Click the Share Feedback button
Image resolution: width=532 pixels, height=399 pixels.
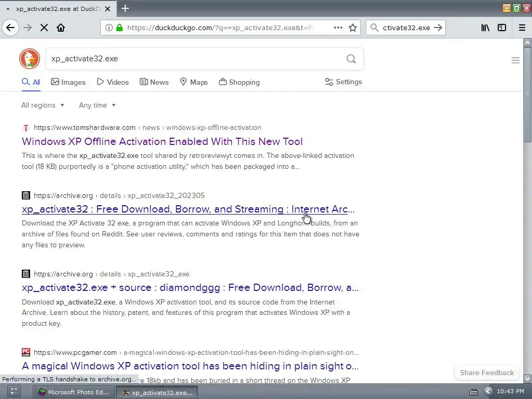tap(487, 373)
